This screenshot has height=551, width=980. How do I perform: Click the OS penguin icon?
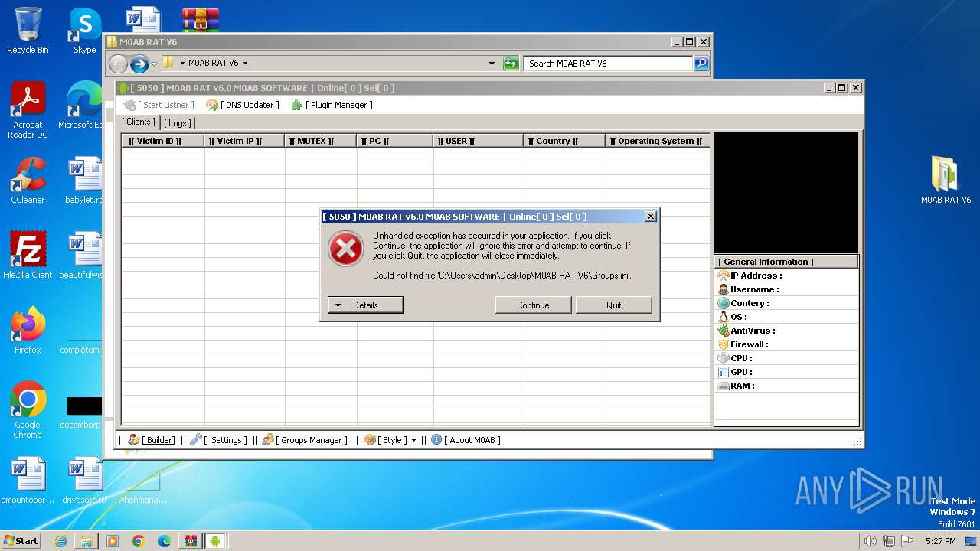tap(724, 317)
